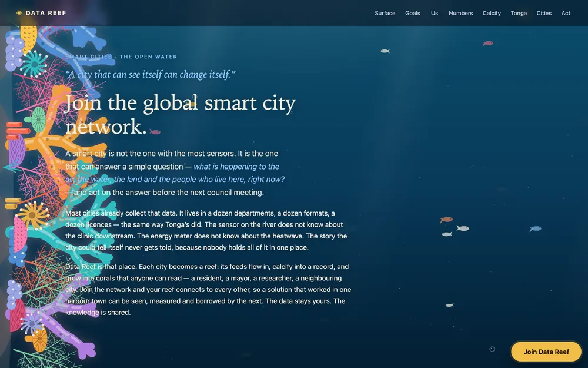The image size is (588, 368).
Task: Click the paragraph beginning 'Most cities already collect that data'
Action: pos(206,230)
